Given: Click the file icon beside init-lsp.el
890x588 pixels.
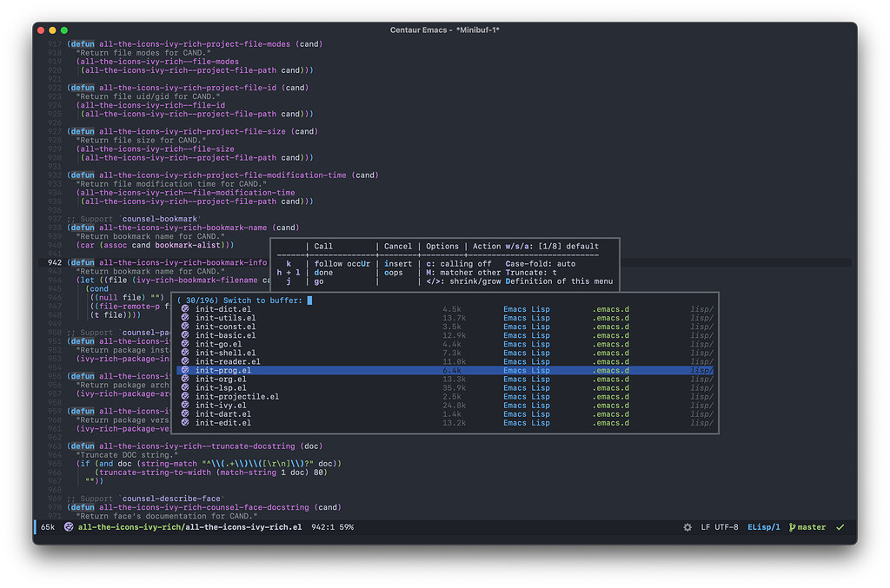Looking at the screenshot, I should (x=185, y=387).
